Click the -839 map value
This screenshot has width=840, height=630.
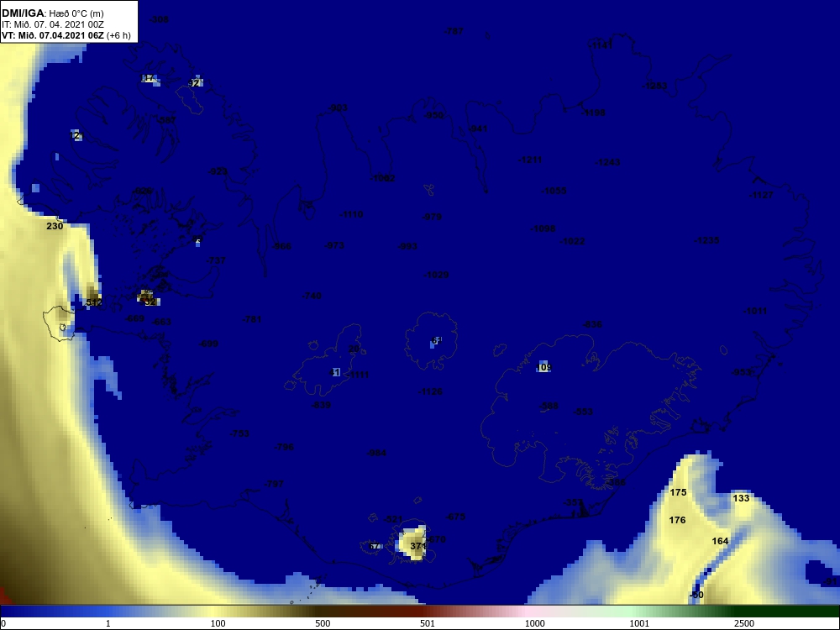321,406
